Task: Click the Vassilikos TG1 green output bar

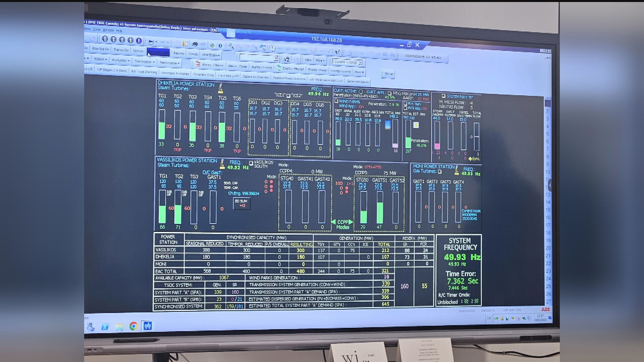Action: [x=162, y=215]
